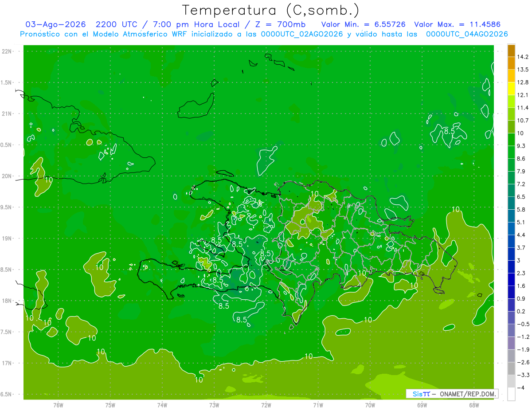
Task: Click the 'Valor Min. = 6.55726' readout
Action: pos(364,24)
